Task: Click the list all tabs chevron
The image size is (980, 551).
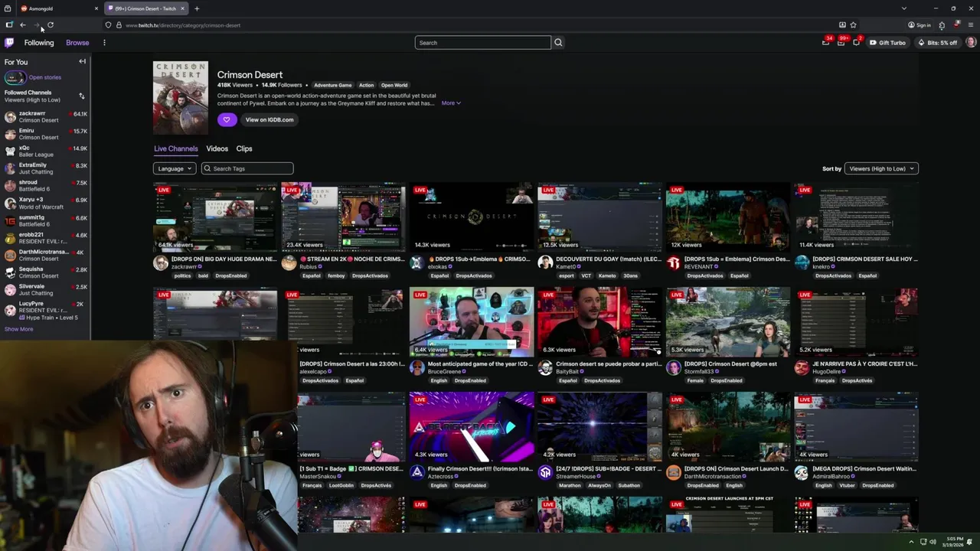Action: (904, 8)
